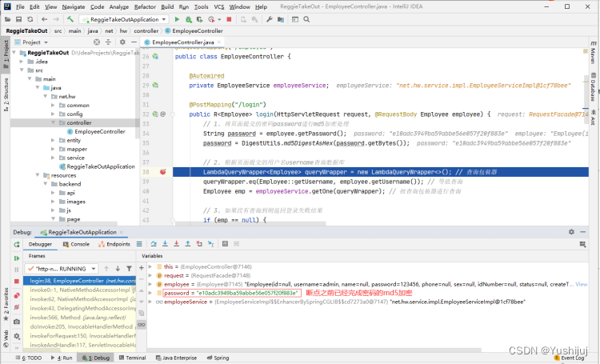
Task: Stop the running application in main toolbar
Action: (229, 19)
